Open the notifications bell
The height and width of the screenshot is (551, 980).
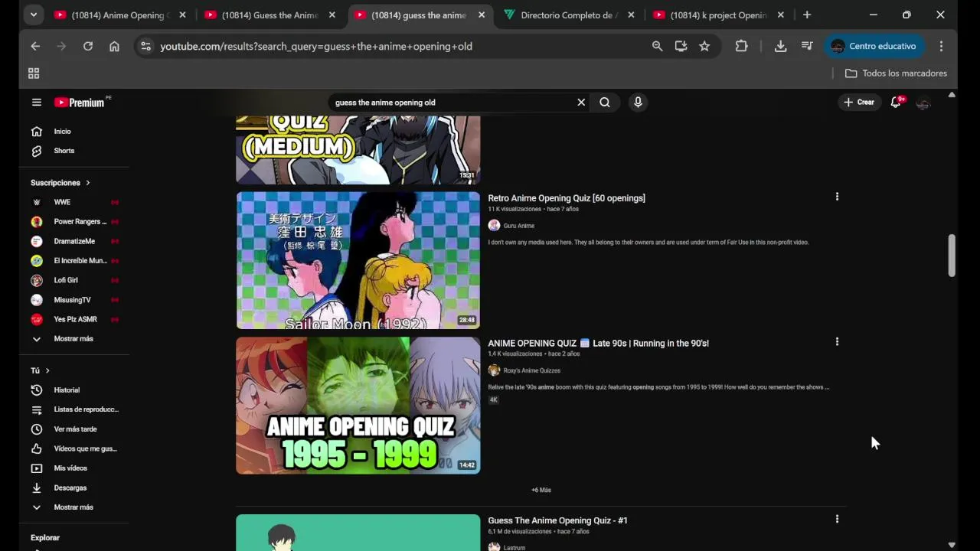click(896, 102)
